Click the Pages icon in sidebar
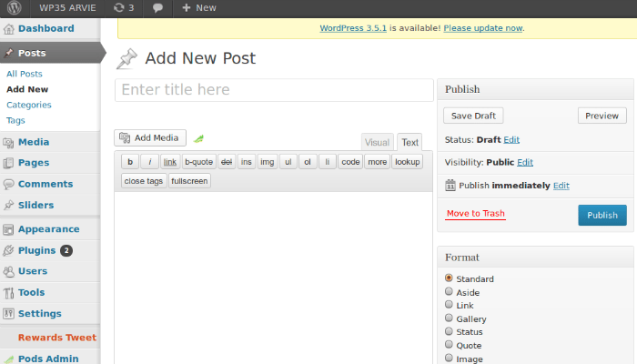Viewport: 637px width, 364px height. coord(9,163)
